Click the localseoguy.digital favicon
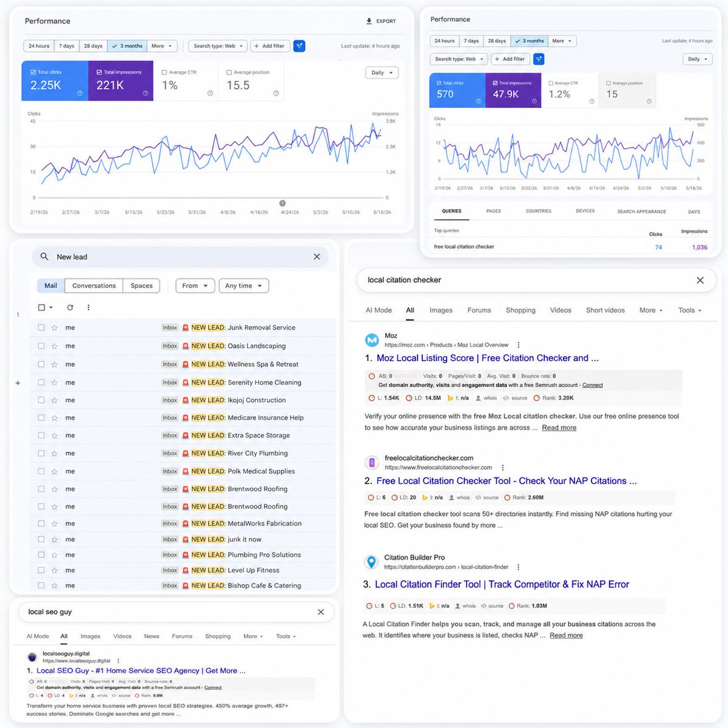 click(33, 657)
